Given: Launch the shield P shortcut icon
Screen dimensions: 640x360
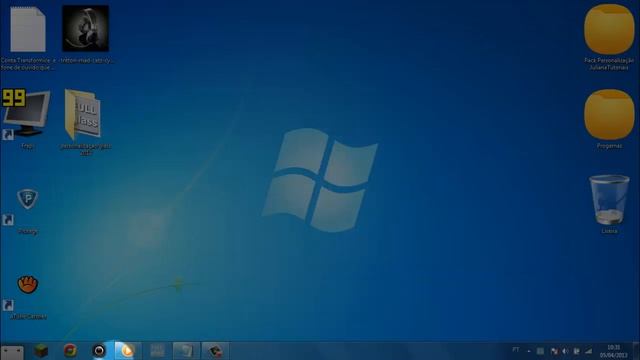Looking at the screenshot, I should (27, 199).
